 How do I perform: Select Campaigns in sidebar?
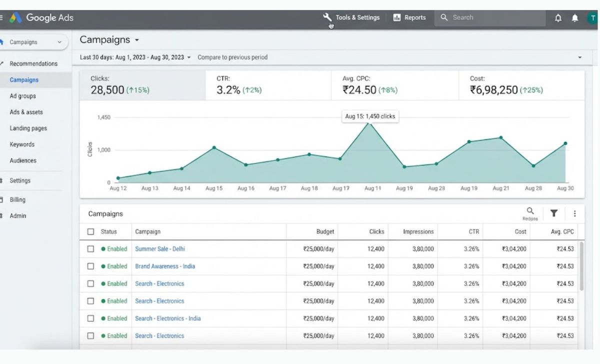[24, 80]
